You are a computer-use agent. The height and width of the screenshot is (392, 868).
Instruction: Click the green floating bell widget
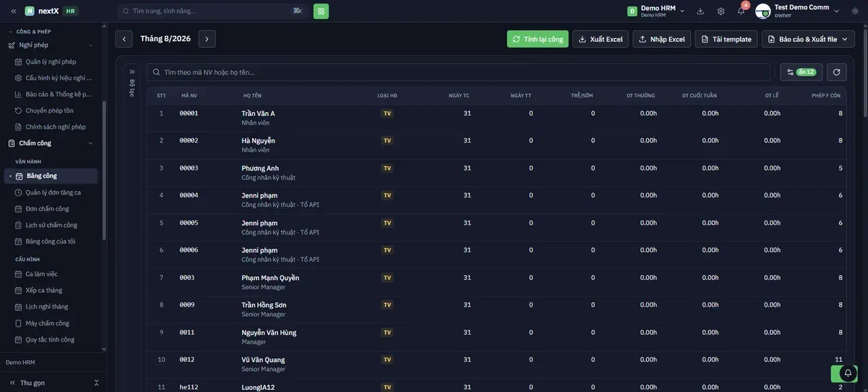pyautogui.click(x=844, y=374)
